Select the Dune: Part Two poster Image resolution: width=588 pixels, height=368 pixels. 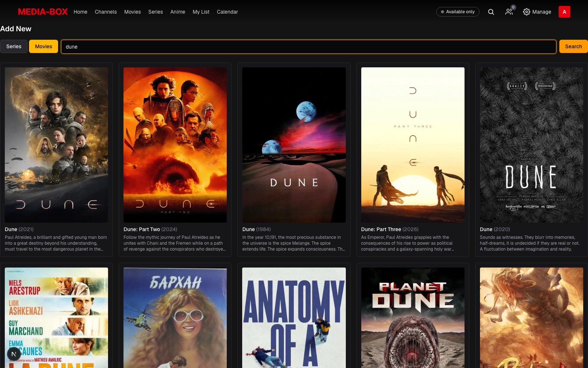click(175, 145)
